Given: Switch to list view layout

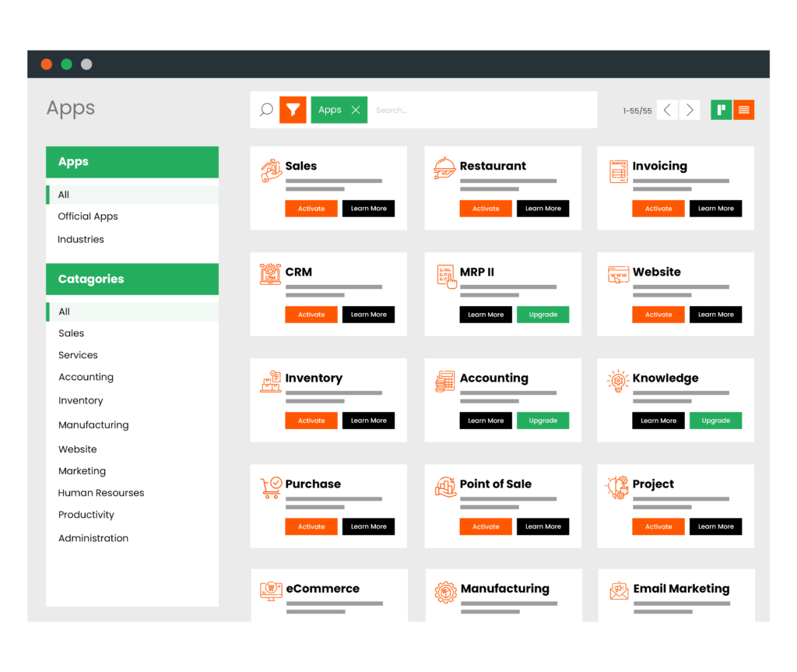Looking at the screenshot, I should [x=744, y=110].
